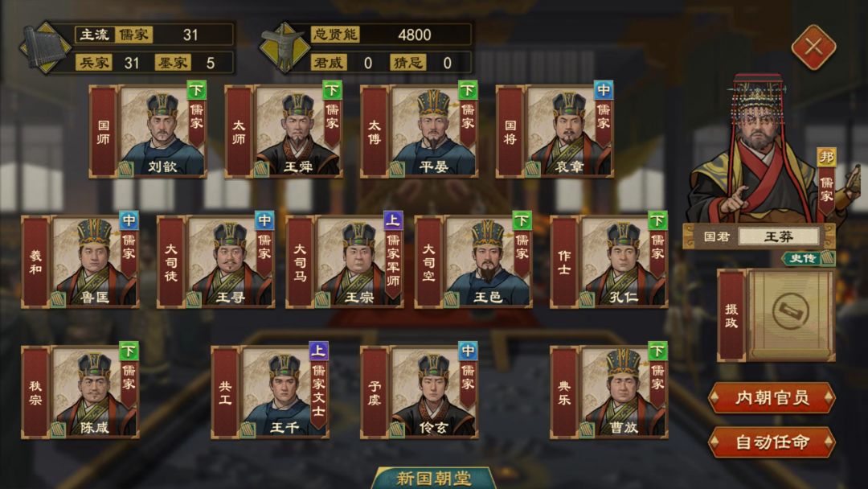Click the 自动任命 auto-appoint button

pos(772,442)
